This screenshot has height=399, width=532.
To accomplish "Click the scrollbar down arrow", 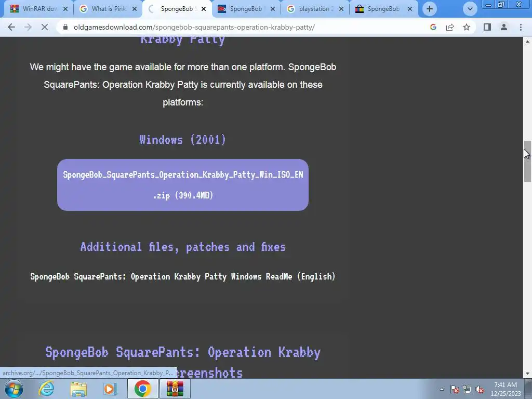I will [527, 374].
